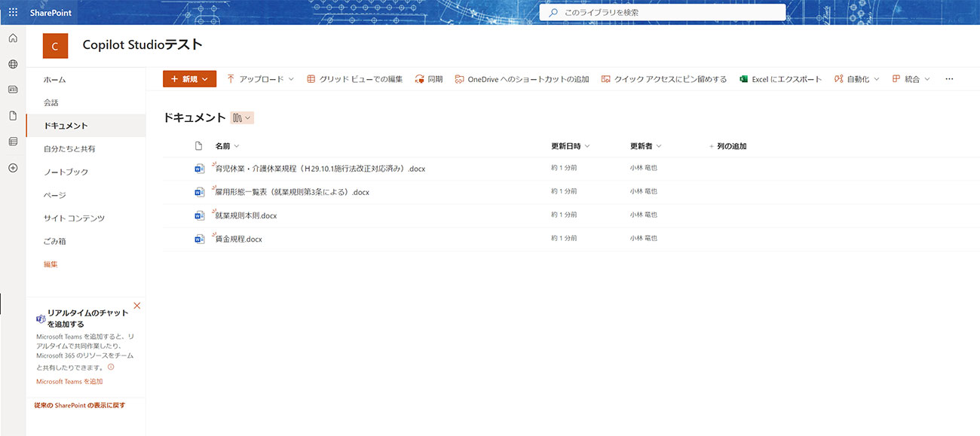Click the Word icon for 雇用形態一覧表
980x436 pixels.
pos(200,192)
